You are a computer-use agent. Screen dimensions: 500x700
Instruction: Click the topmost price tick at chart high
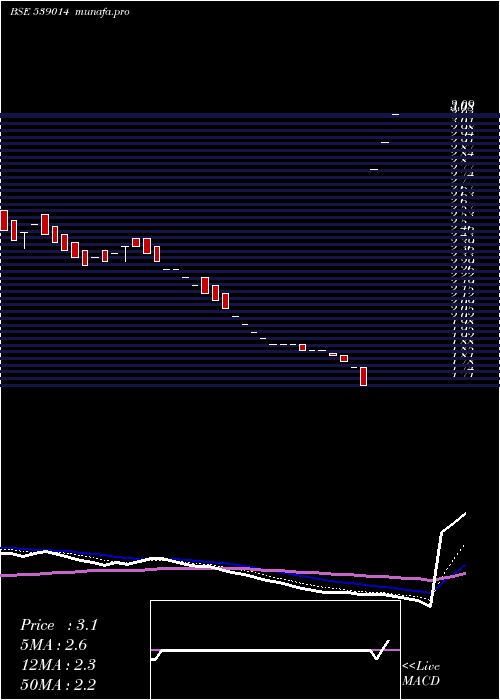point(396,115)
